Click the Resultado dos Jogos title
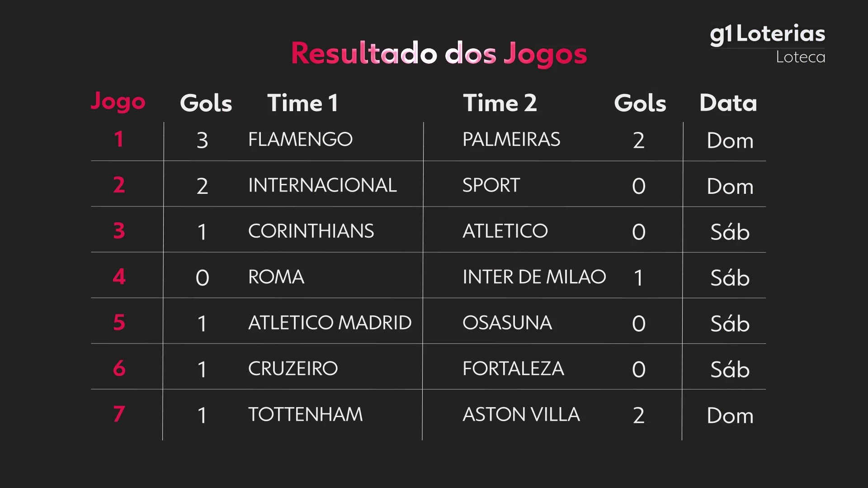868x488 pixels. 439,54
